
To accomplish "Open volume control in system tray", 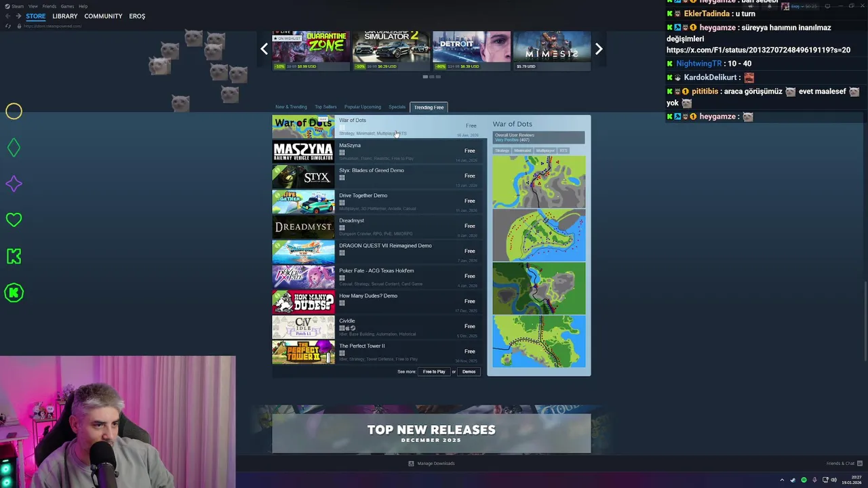I will [834, 480].
